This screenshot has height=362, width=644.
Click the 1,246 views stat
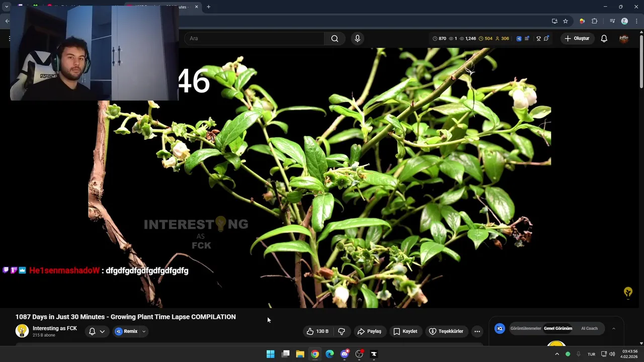(468, 39)
